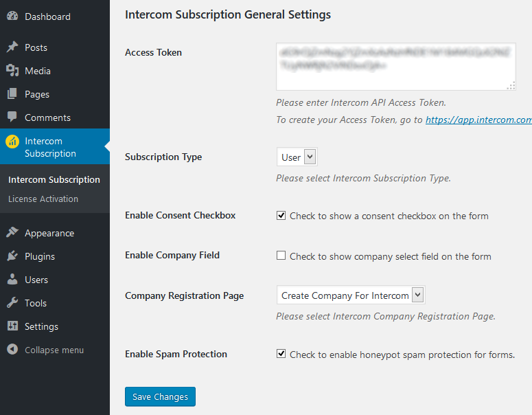Click the Posts pushpin icon

pos(12,47)
